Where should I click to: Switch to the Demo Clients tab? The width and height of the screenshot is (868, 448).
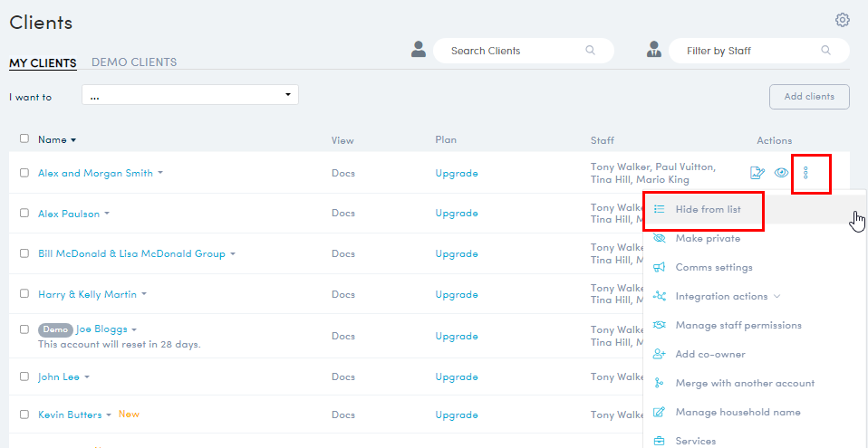[134, 62]
